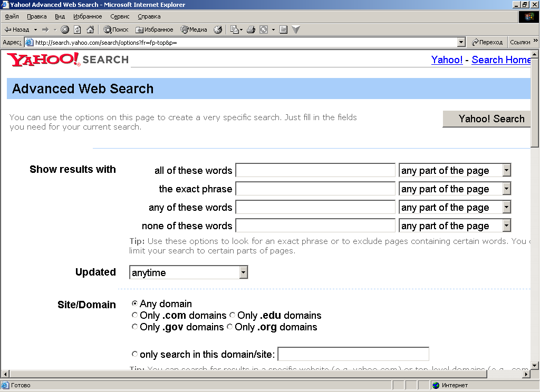540x392 pixels.
Task: Follow the Search Home link
Action: pos(501,60)
